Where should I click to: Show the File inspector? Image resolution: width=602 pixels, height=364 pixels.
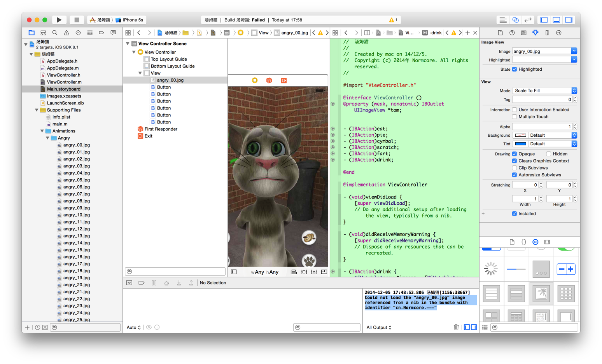tap(500, 33)
